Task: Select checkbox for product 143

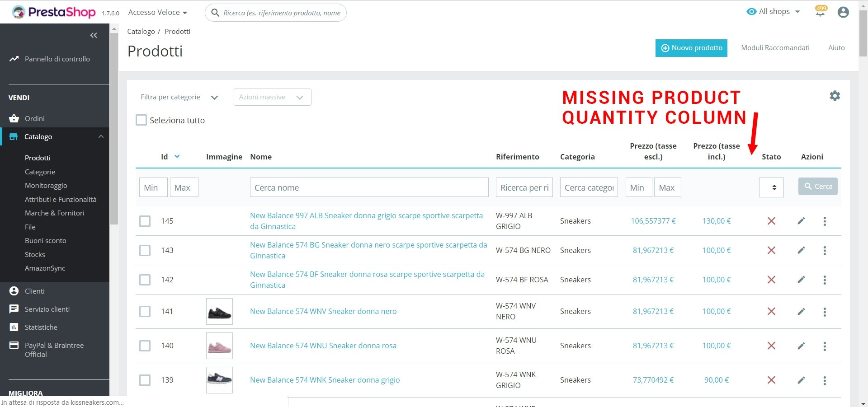Action: pyautogui.click(x=145, y=250)
